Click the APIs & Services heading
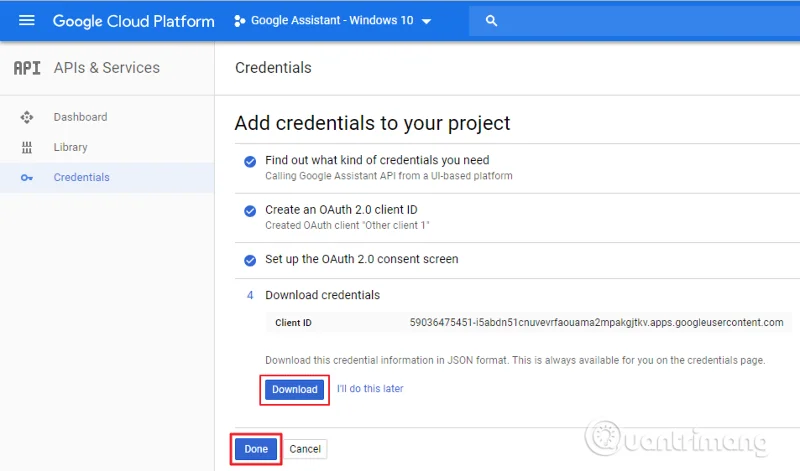The height and width of the screenshot is (471, 800). coord(107,68)
